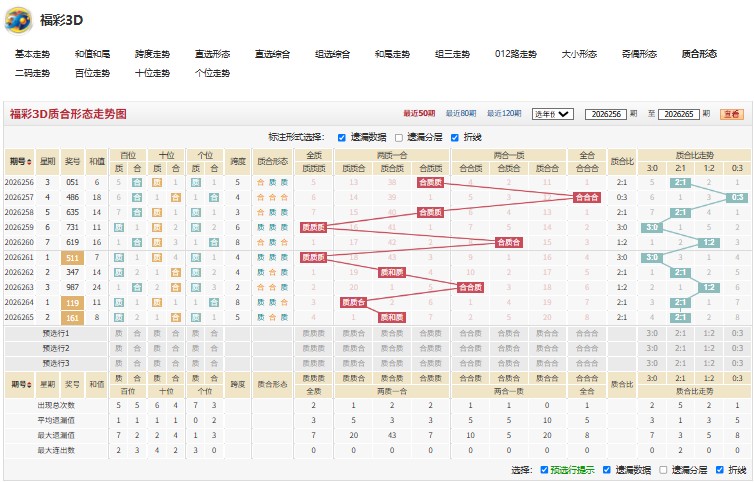Go to 跨度走势 chart

click(152, 54)
